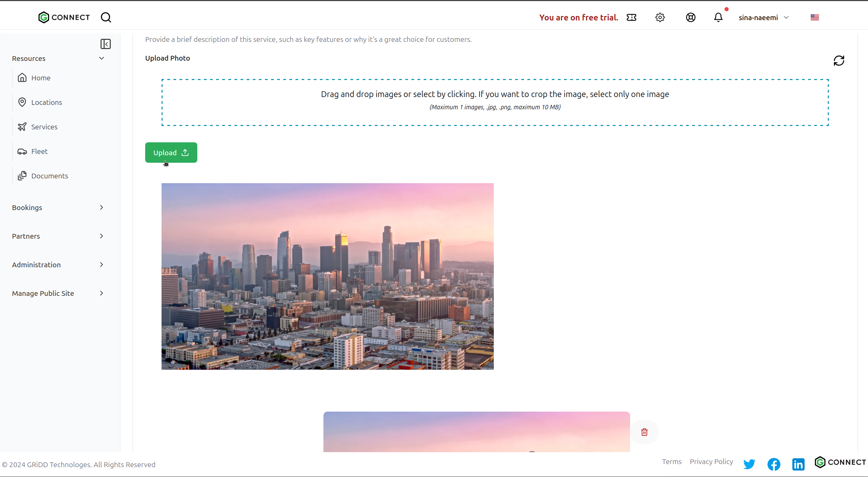The width and height of the screenshot is (868, 477).
Task: Open the Privacy Policy link
Action: [711, 462]
